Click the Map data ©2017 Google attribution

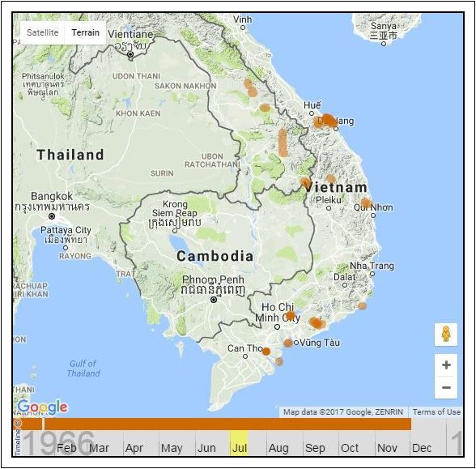point(343,411)
